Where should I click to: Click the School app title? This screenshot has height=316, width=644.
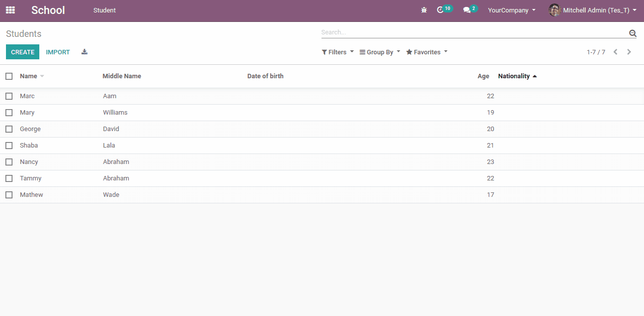[48, 10]
